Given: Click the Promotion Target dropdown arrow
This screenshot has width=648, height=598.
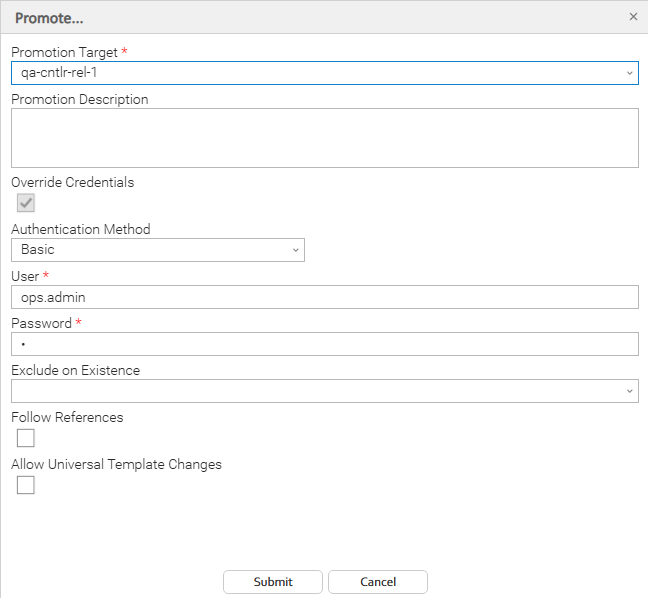Looking at the screenshot, I should [x=629, y=73].
